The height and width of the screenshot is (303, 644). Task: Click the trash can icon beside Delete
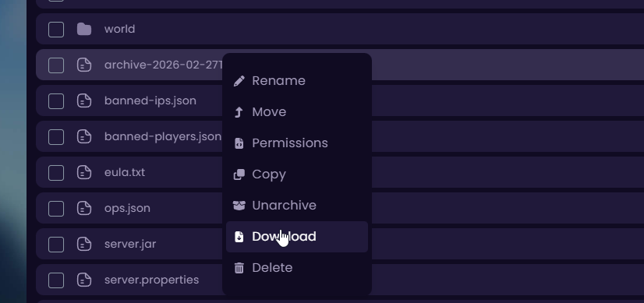(x=239, y=268)
